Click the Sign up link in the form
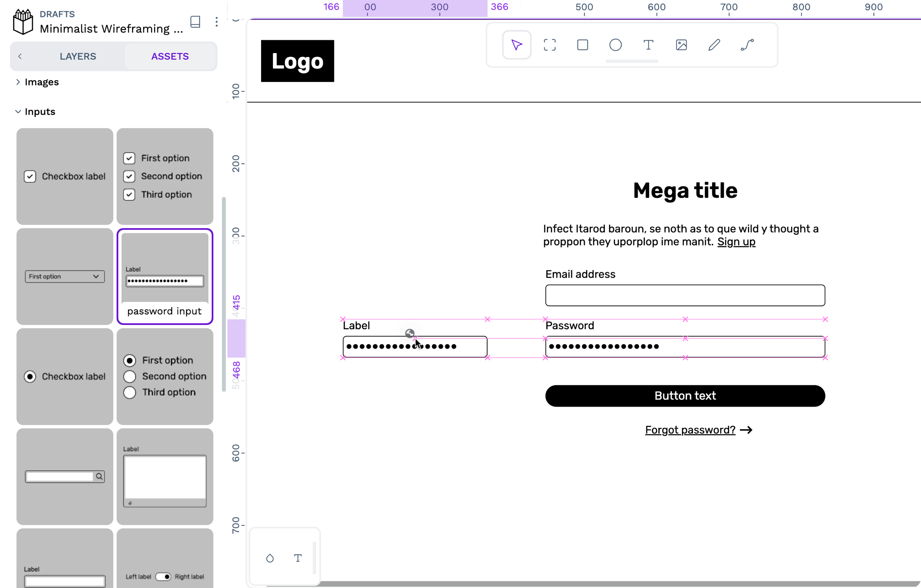The height and width of the screenshot is (588, 921). [736, 242]
